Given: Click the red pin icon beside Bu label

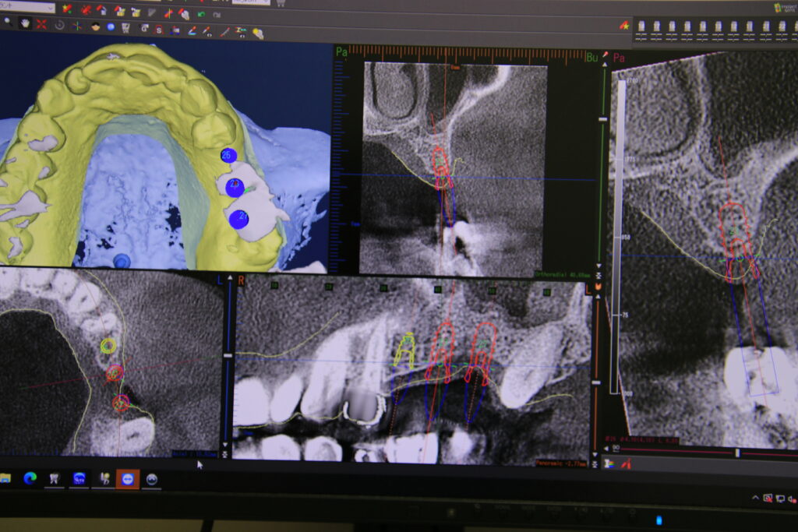Looking at the screenshot, I should click(606, 55).
